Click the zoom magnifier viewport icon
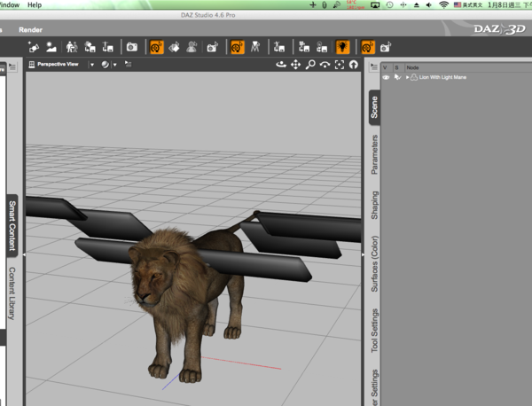Viewport: 532px width, 406px height. pyautogui.click(x=310, y=65)
